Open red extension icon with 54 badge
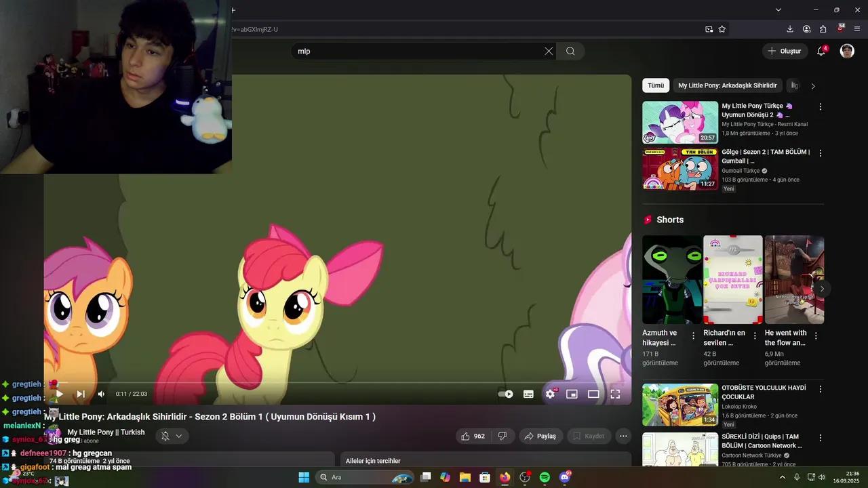This screenshot has width=868, height=488. [841, 28]
